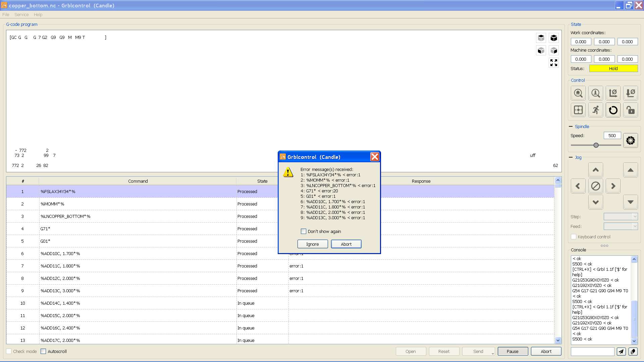
Task: Tick the Don't show again checkbox
Action: [x=304, y=231]
